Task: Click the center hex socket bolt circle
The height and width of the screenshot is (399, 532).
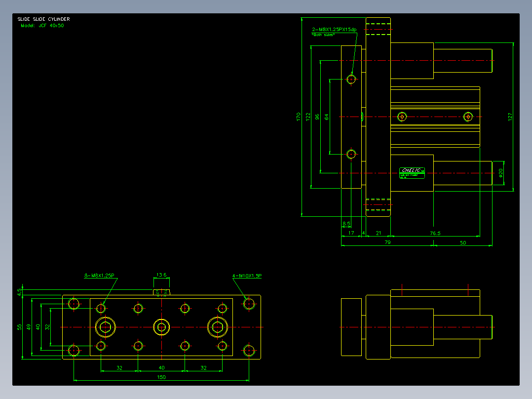Action: 161,327
